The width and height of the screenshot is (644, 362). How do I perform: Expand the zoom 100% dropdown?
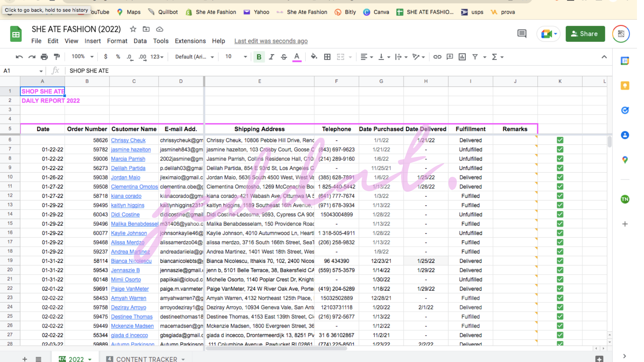click(x=83, y=57)
